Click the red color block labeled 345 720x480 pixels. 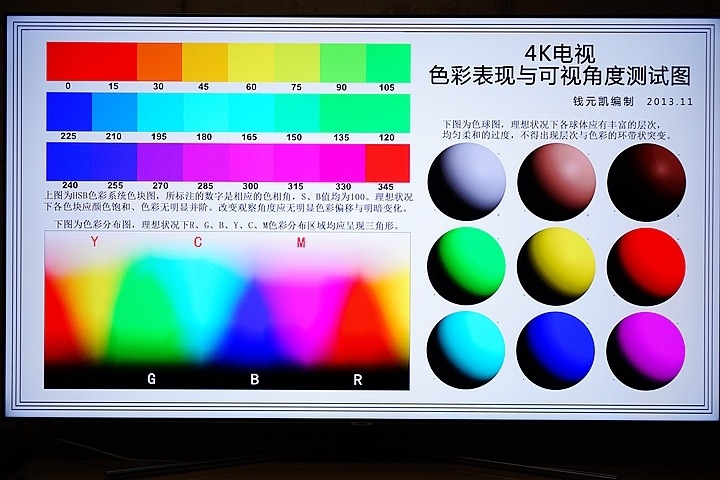pyautogui.click(x=387, y=163)
